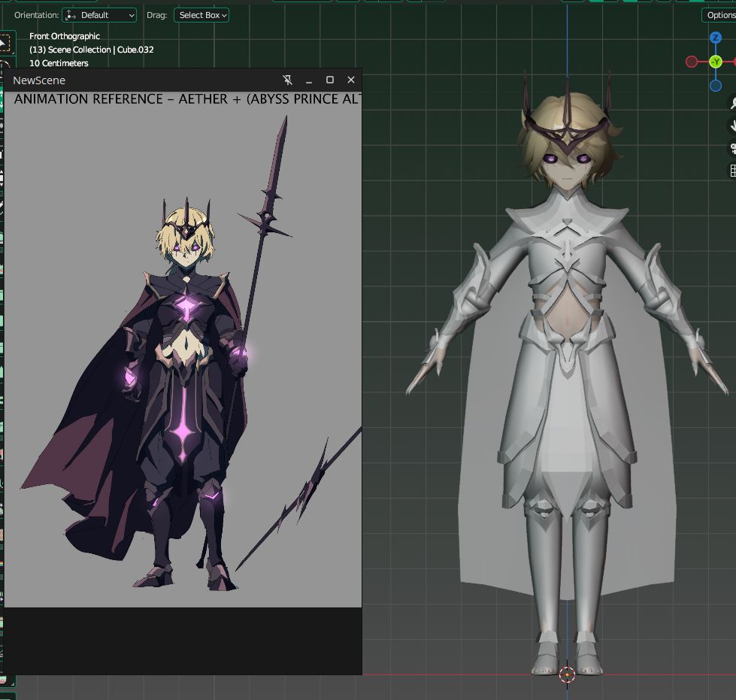This screenshot has height=700, width=736.
Task: Toggle the pin icon on the NewScene window
Action: point(288,80)
